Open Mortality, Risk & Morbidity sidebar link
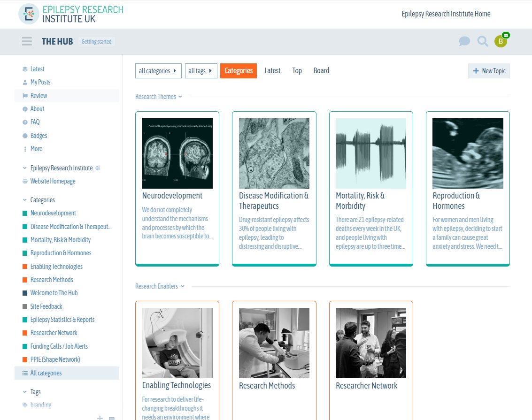Screen dimensions: 532x420 click(x=61, y=240)
